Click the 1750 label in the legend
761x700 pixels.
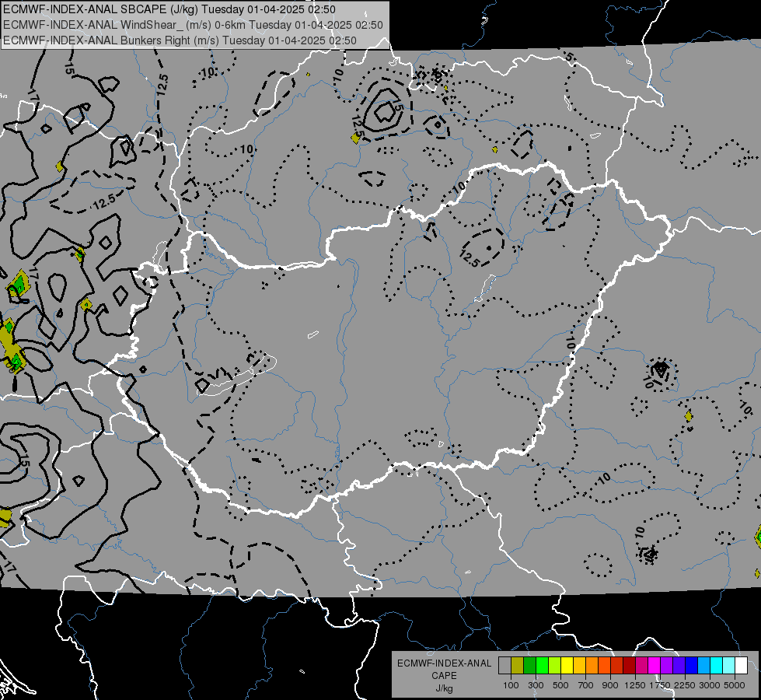click(x=660, y=685)
